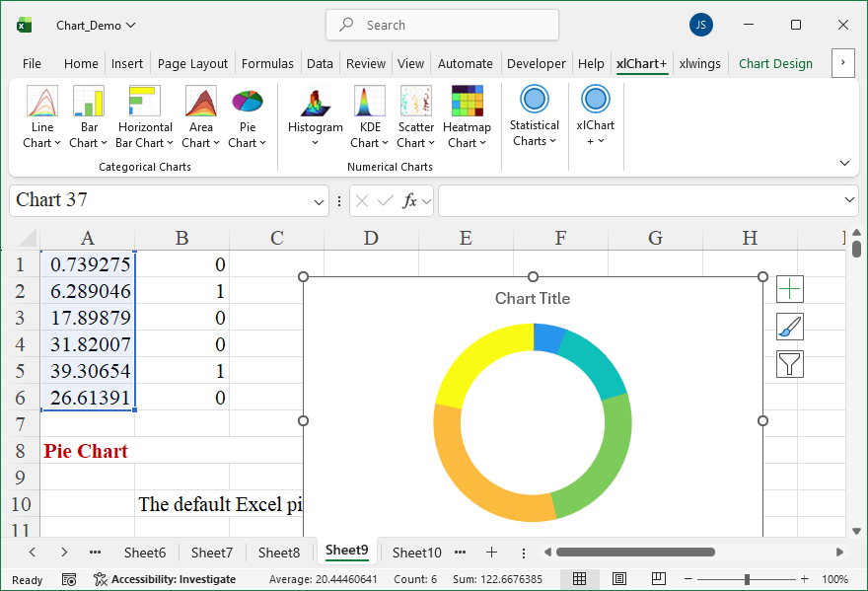This screenshot has width=868, height=591.
Task: Expand the Name Box dropdown
Action: tap(319, 201)
